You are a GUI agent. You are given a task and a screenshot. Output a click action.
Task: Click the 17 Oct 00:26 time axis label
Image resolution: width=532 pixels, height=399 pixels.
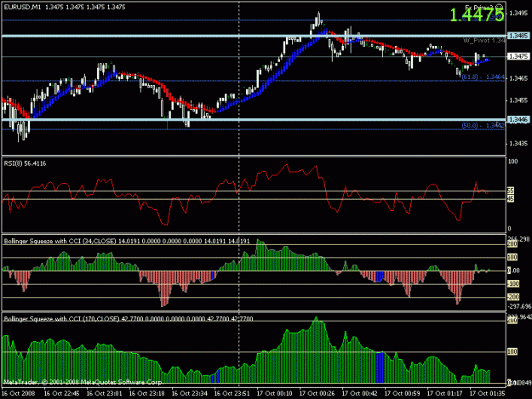(317, 394)
